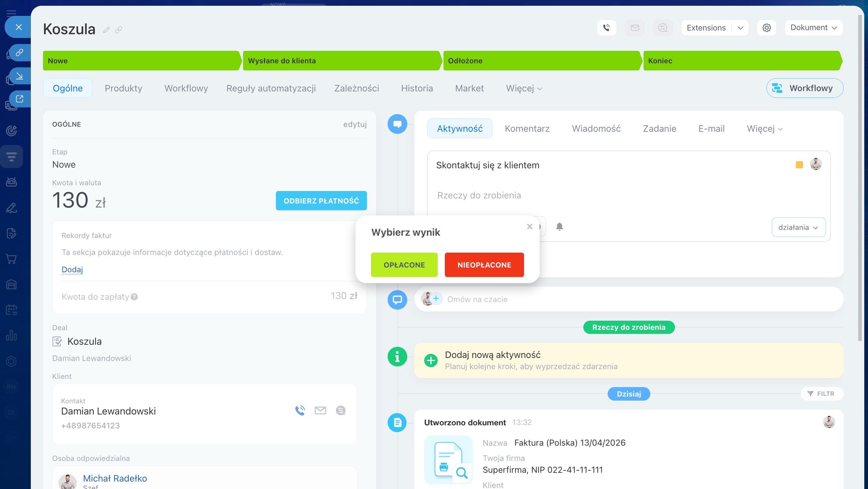Viewport: 868px width, 489px height.
Task: Click envelope icon for Damian Lewandowski contact
Action: pyautogui.click(x=320, y=410)
